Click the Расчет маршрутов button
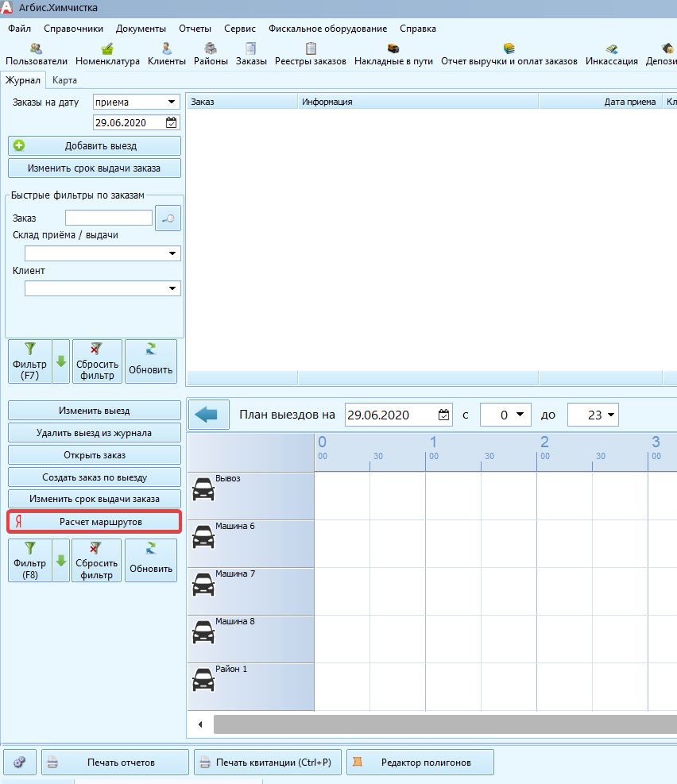Screen dimensions: 677x784 coord(95,522)
